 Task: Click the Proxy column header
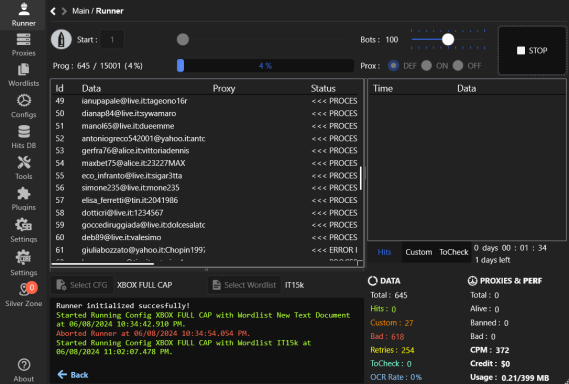[x=224, y=89]
